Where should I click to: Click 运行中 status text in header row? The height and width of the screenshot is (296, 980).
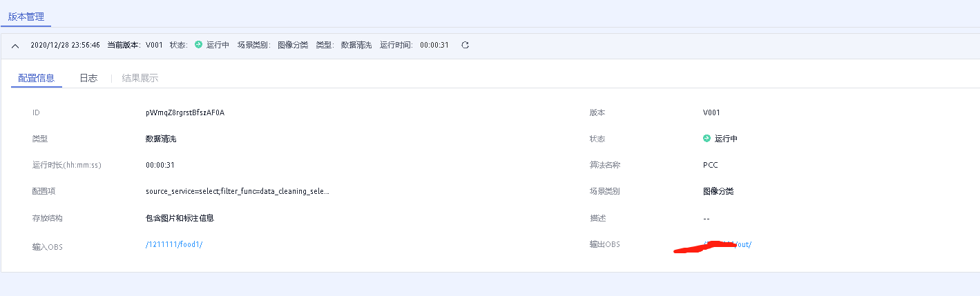click(218, 45)
